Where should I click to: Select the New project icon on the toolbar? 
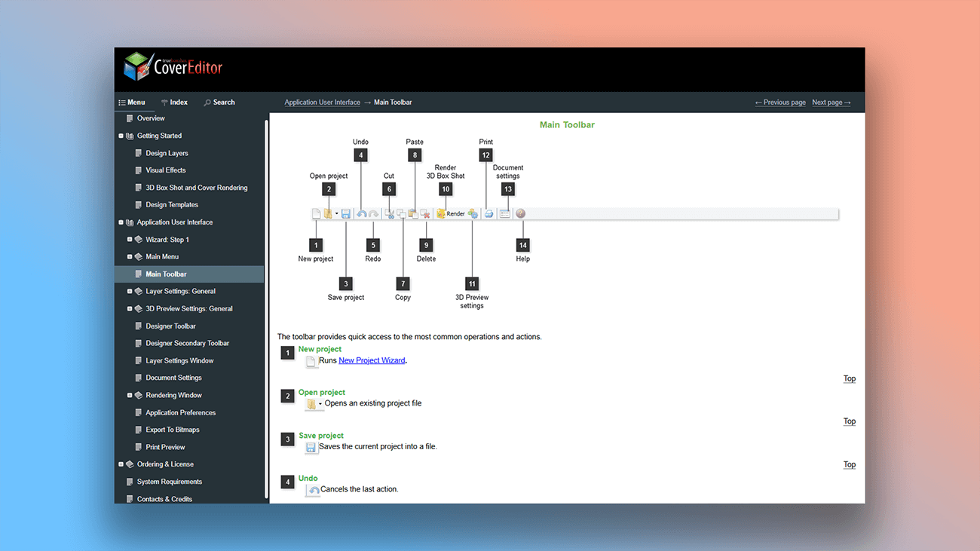(316, 213)
